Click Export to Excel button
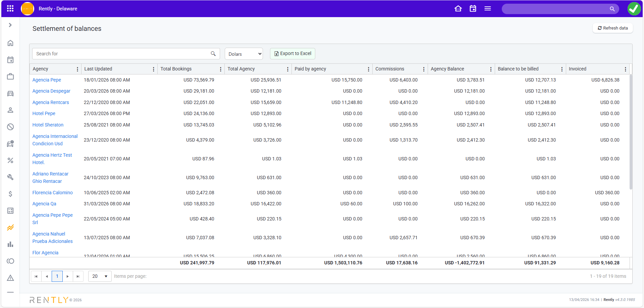644x308 pixels. click(x=292, y=54)
